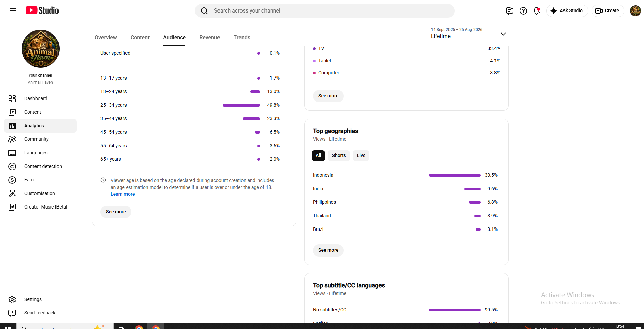Click See more under device types
The width and height of the screenshot is (644, 329).
click(x=328, y=96)
